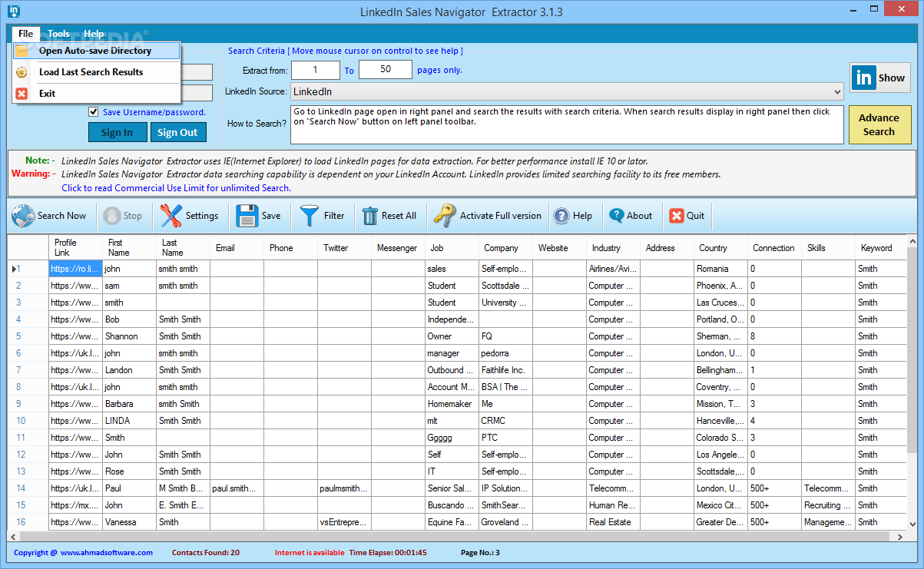Click scroll-down arrow of results table
Viewport: 924px width, 569px height.
(912, 524)
